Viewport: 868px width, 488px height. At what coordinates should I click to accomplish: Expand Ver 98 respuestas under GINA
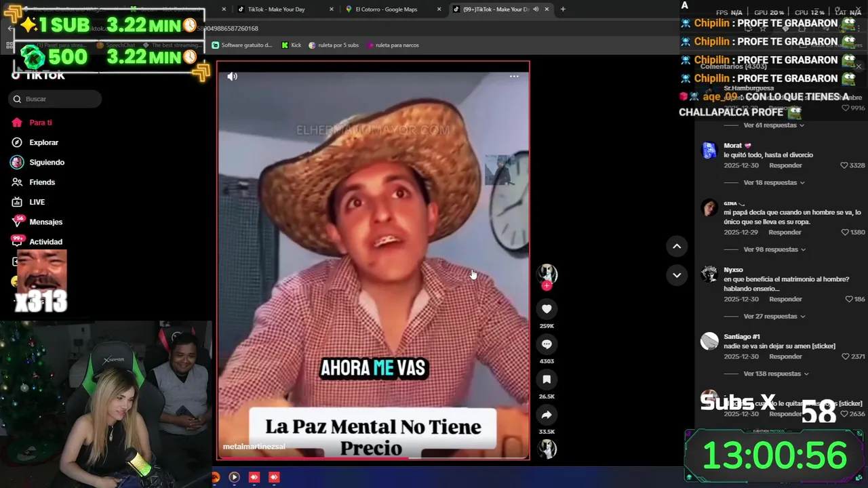[774, 249]
